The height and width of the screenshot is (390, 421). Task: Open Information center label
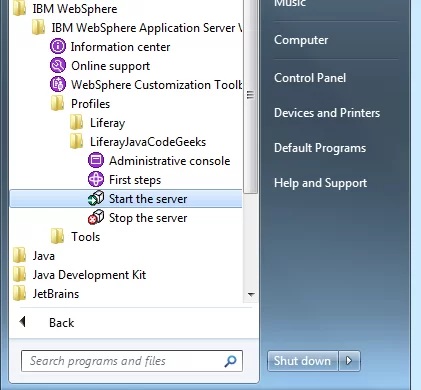(120, 47)
